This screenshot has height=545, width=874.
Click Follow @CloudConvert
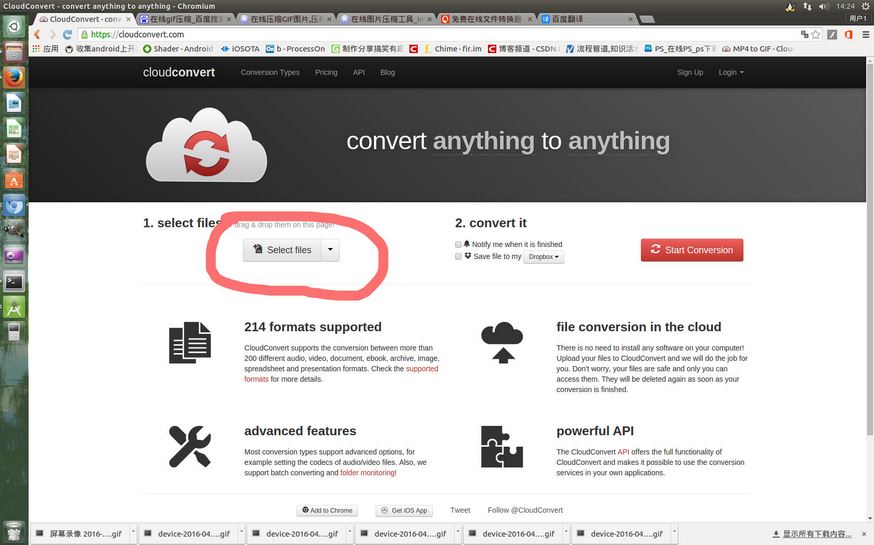[x=525, y=510]
